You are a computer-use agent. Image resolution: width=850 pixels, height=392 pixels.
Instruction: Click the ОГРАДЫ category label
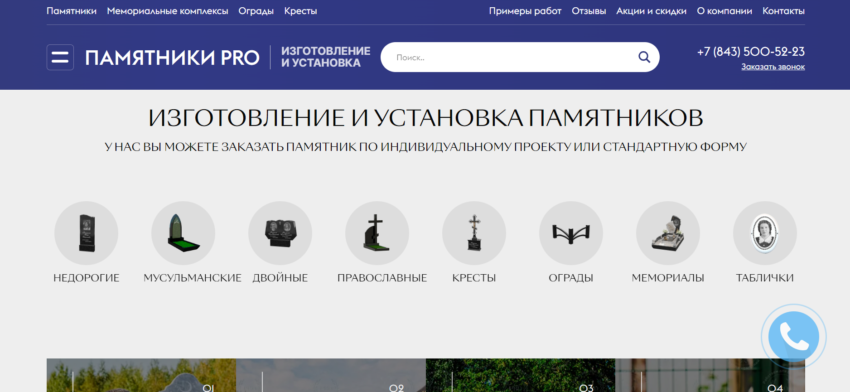571,278
